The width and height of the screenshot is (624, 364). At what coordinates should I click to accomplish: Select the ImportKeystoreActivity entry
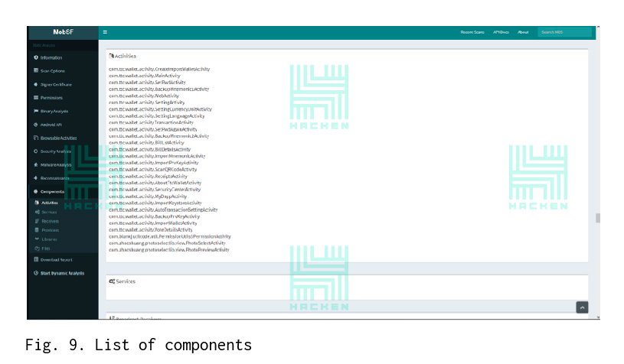tap(155, 203)
